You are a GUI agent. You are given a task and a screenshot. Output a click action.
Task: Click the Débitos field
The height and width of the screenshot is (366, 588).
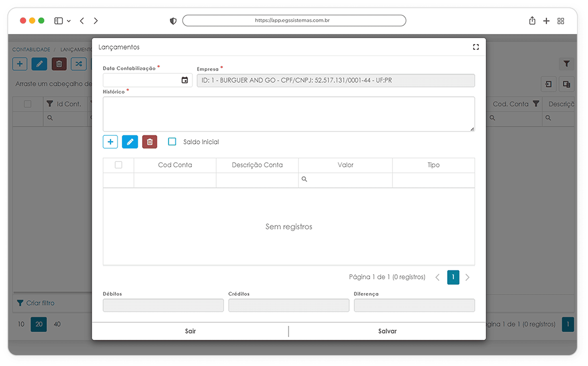tap(163, 305)
